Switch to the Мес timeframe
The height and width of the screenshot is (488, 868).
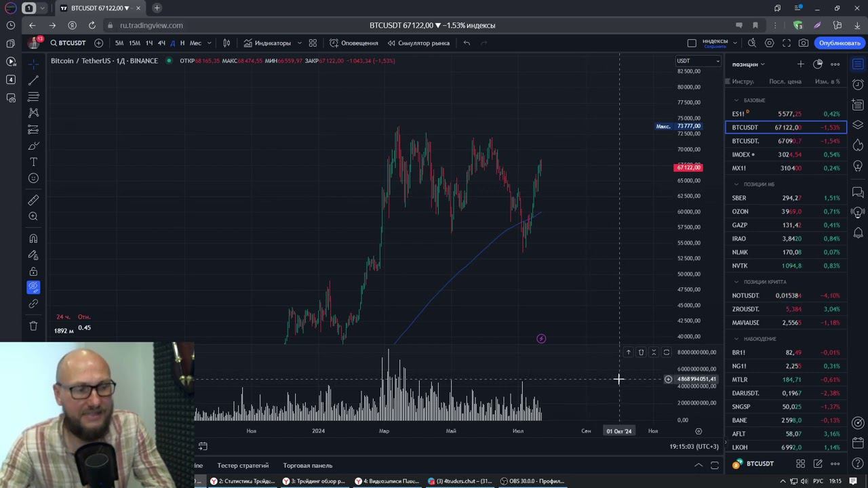[195, 43]
